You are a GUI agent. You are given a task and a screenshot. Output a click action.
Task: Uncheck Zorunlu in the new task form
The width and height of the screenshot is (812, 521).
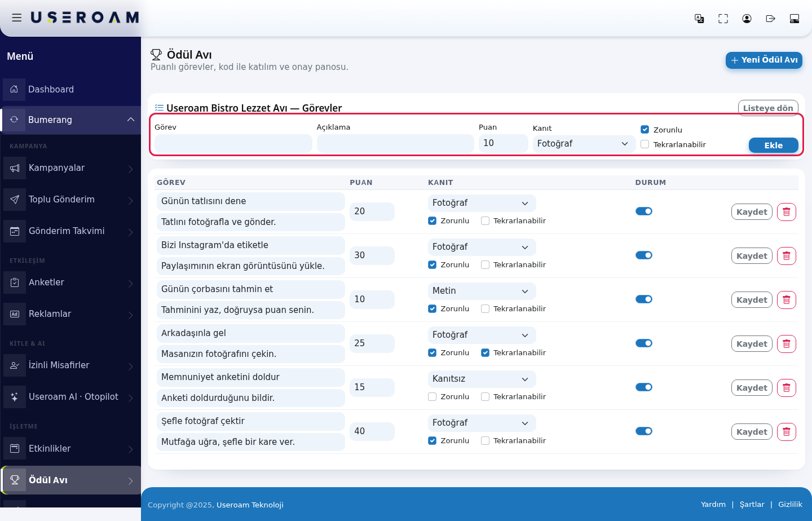[x=645, y=130]
